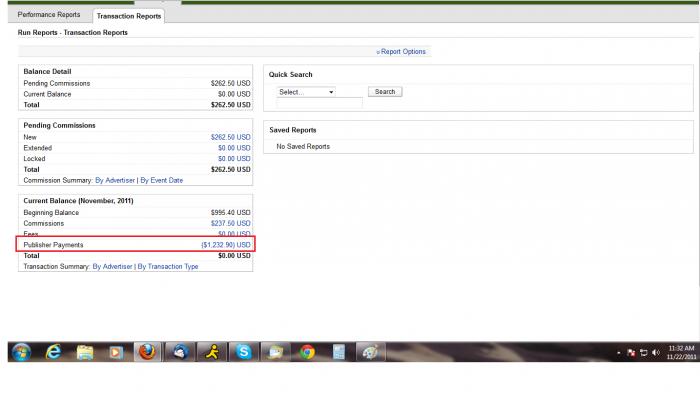Launch Internet Explorer from the taskbar

(x=53, y=352)
